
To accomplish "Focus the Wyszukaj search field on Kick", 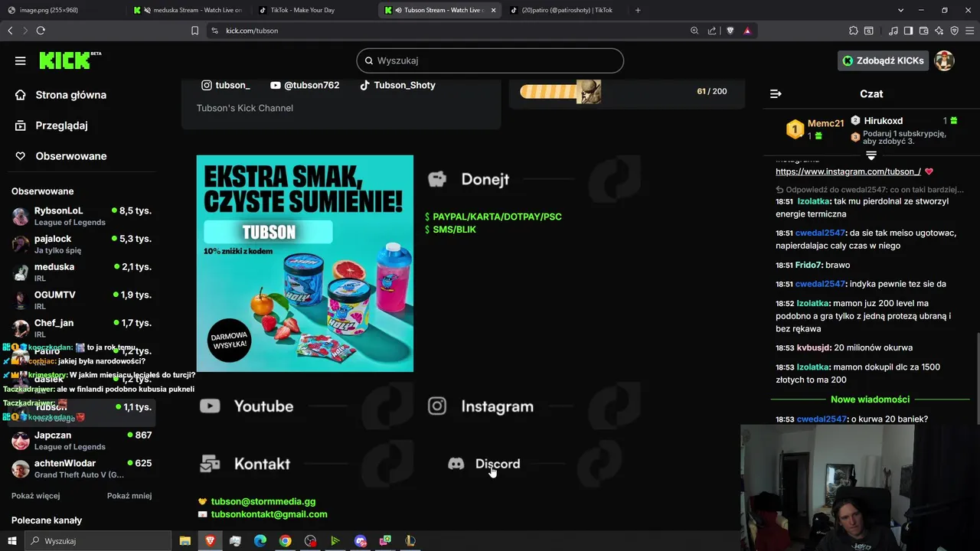I will 490,60.
